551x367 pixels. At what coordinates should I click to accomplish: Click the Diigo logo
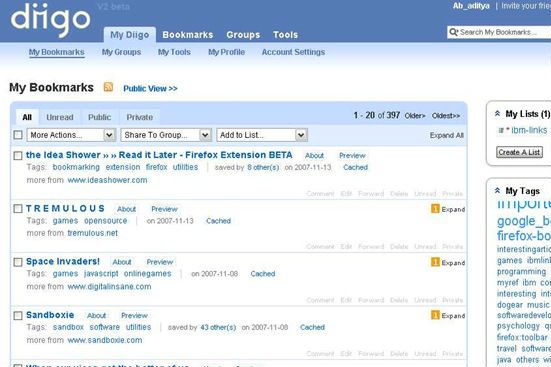(x=51, y=19)
